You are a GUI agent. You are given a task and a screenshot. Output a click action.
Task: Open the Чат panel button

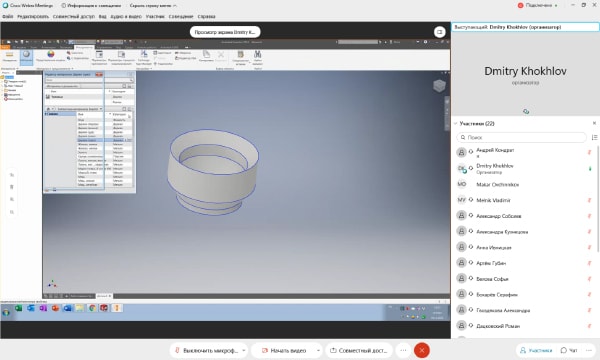(x=569, y=350)
